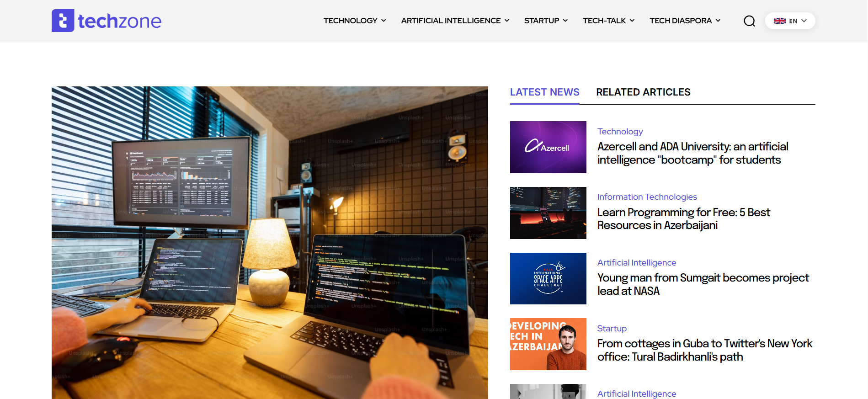Open the STARTUP nav menu item
The image size is (868, 399).
pyautogui.click(x=542, y=21)
